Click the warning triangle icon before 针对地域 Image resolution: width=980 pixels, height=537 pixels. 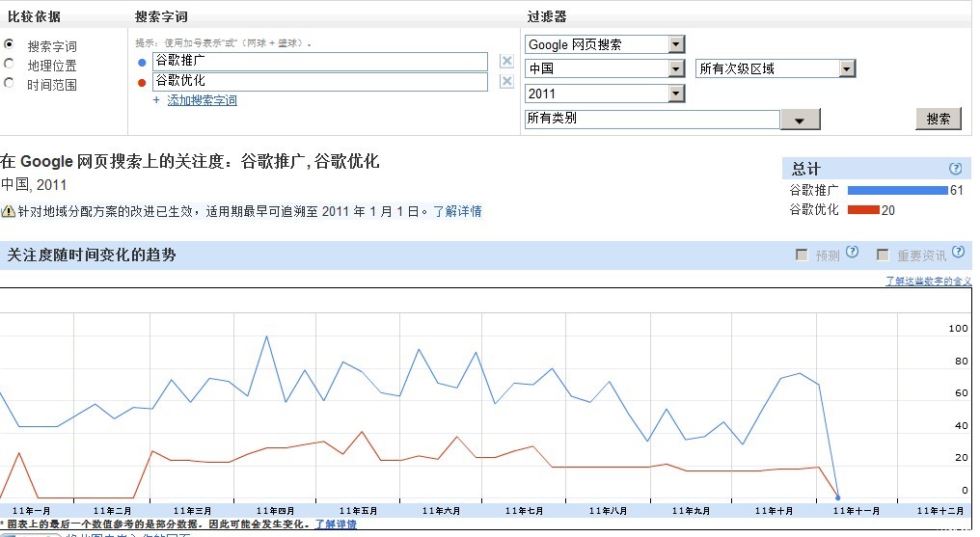[x=8, y=211]
